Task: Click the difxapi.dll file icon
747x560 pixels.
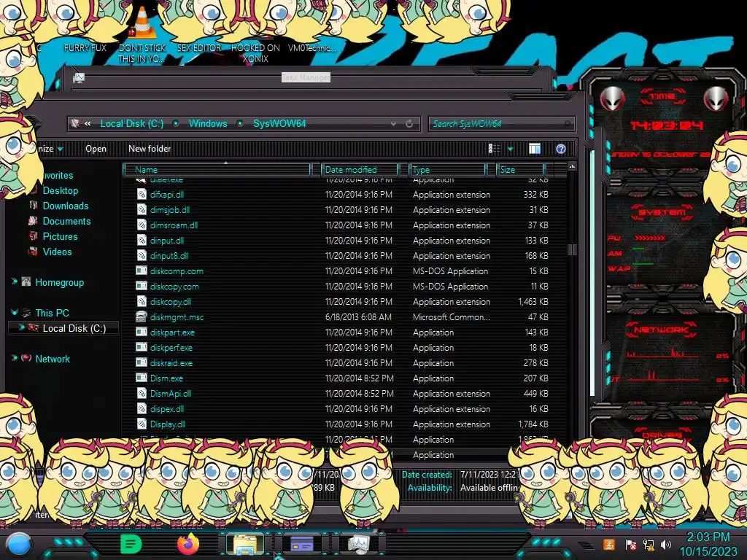Action: [142, 194]
